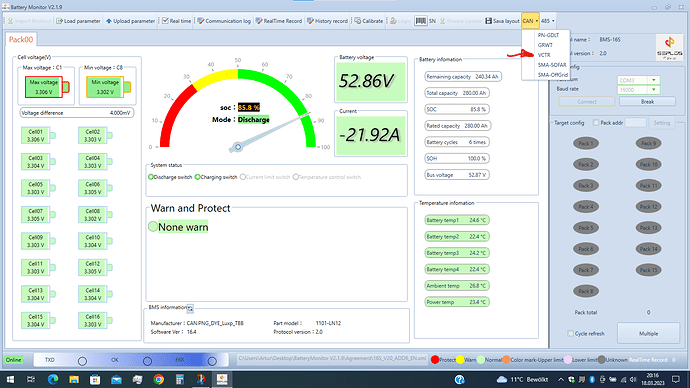This screenshot has height=388, width=690.
Task: Click the Save layout icon
Action: (x=488, y=21)
